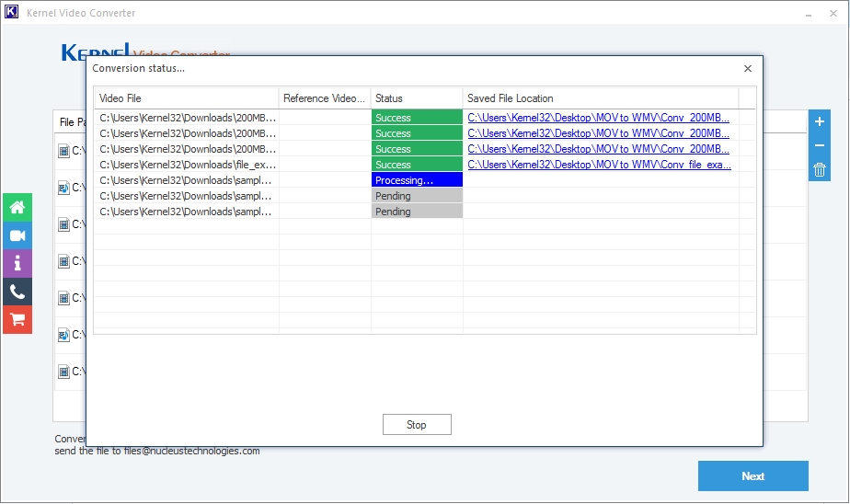
Task: Click the third Success status cell
Action: (417, 149)
